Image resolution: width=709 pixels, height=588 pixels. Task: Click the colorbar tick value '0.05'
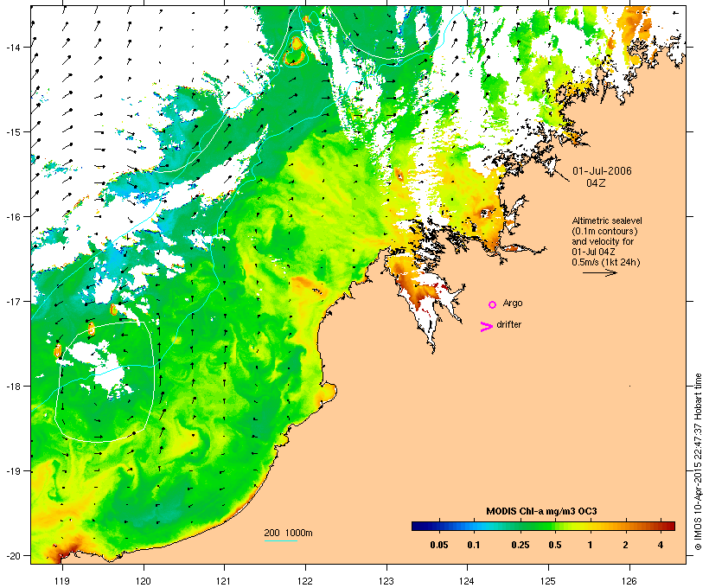(x=439, y=545)
